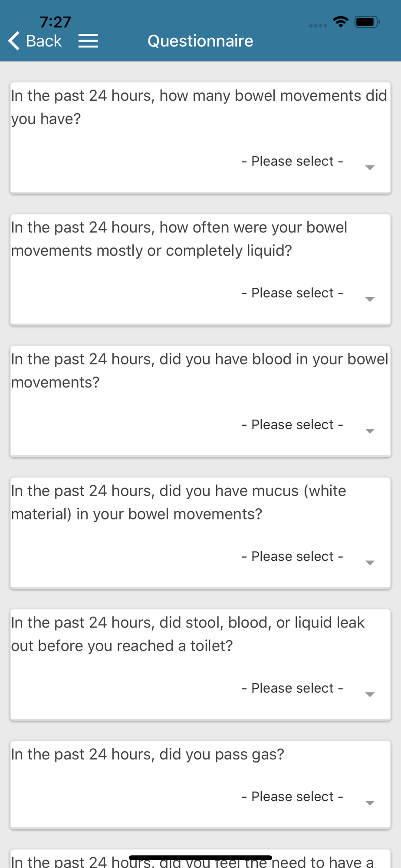Screen dimensions: 401x868
Task: Tap the home indicator bar
Action: pos(200,858)
